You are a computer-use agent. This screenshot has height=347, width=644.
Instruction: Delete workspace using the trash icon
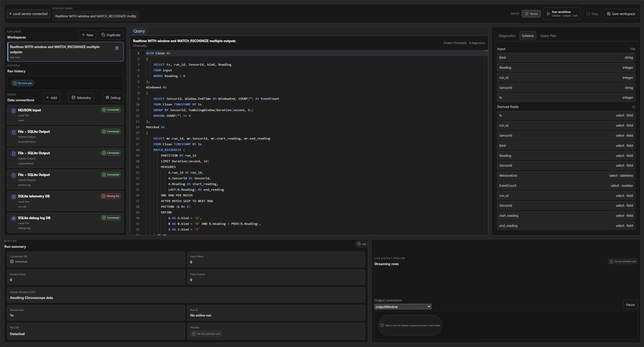(117, 48)
